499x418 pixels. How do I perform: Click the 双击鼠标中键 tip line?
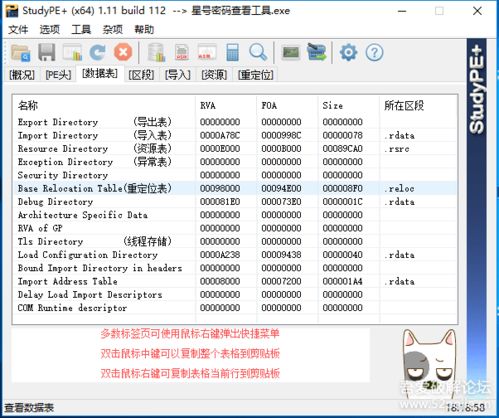click(x=190, y=353)
